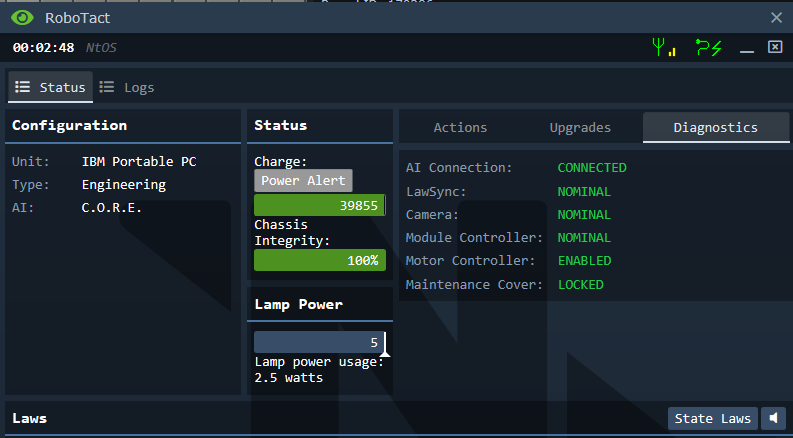Switch to the Status tab
Image resolution: width=793 pixels, height=438 pixels.
pos(51,87)
